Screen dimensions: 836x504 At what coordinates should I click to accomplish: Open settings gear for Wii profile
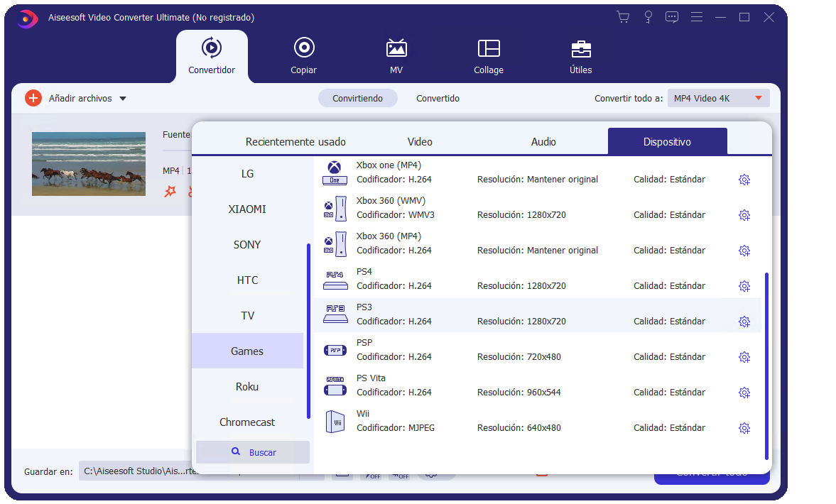744,428
